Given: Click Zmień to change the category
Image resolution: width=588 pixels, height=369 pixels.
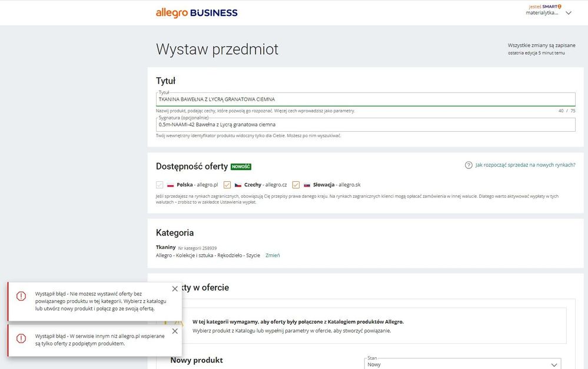Looking at the screenshot, I should (x=273, y=255).
